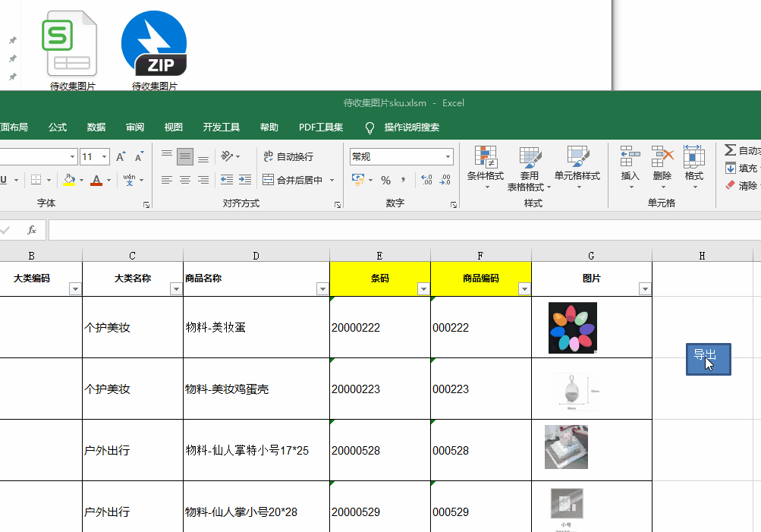The image size is (761, 532).
Task: Open the filter dropdown on 条码 column
Action: (x=423, y=289)
